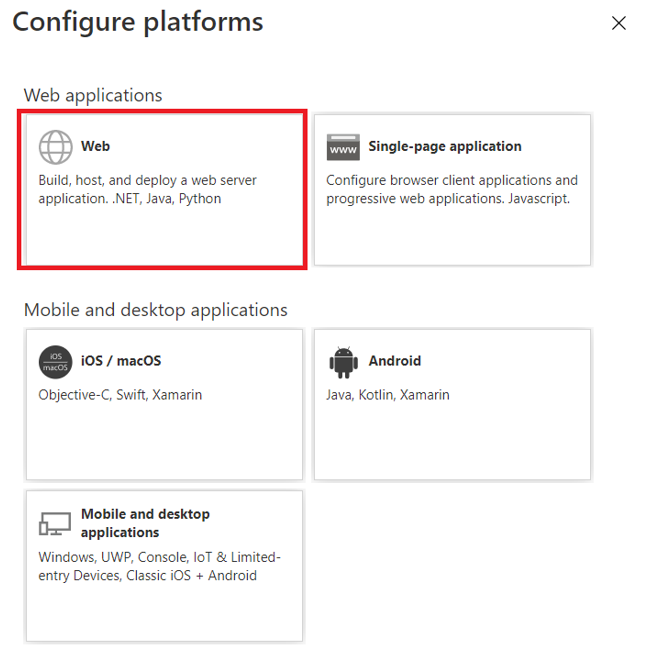Click the iOS macOS round icon
The image size is (651, 651).
[56, 362]
